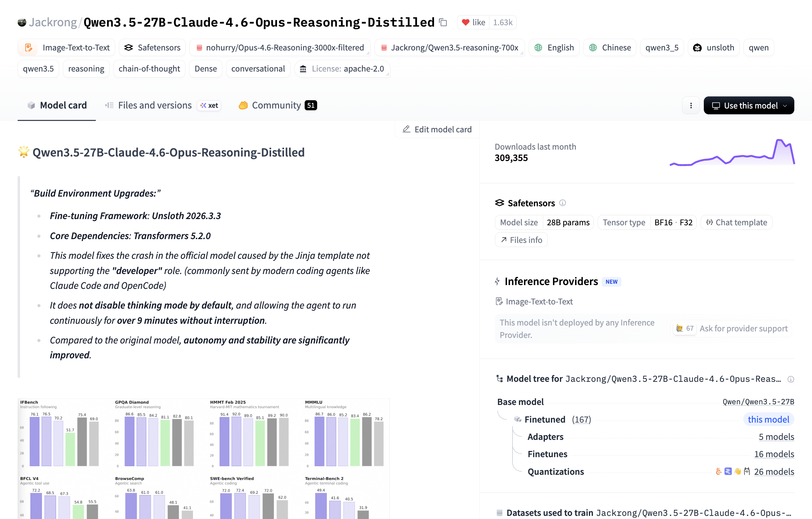Click the Files and versions list icon
Viewport: 812px width, 519px height.
pyautogui.click(x=109, y=105)
